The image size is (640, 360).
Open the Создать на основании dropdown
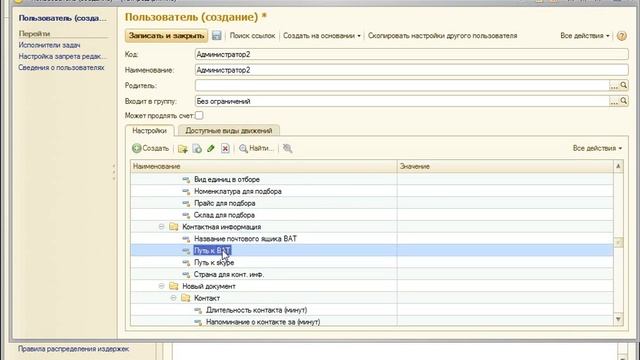[322, 36]
